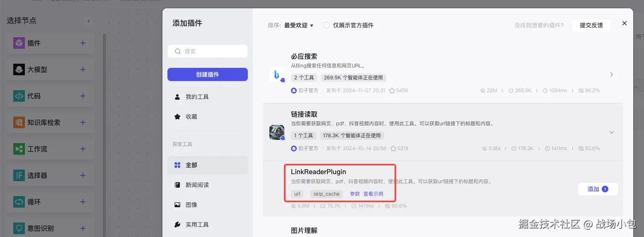The height and width of the screenshot is (237, 644).
Task: Click the 必应搜索 Bing plugin icon
Action: (276, 74)
